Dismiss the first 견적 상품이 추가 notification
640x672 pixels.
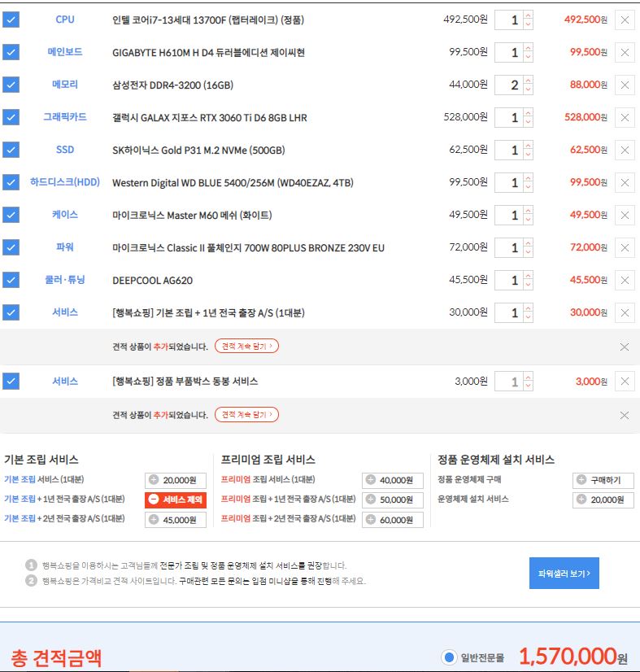pyautogui.click(x=624, y=347)
